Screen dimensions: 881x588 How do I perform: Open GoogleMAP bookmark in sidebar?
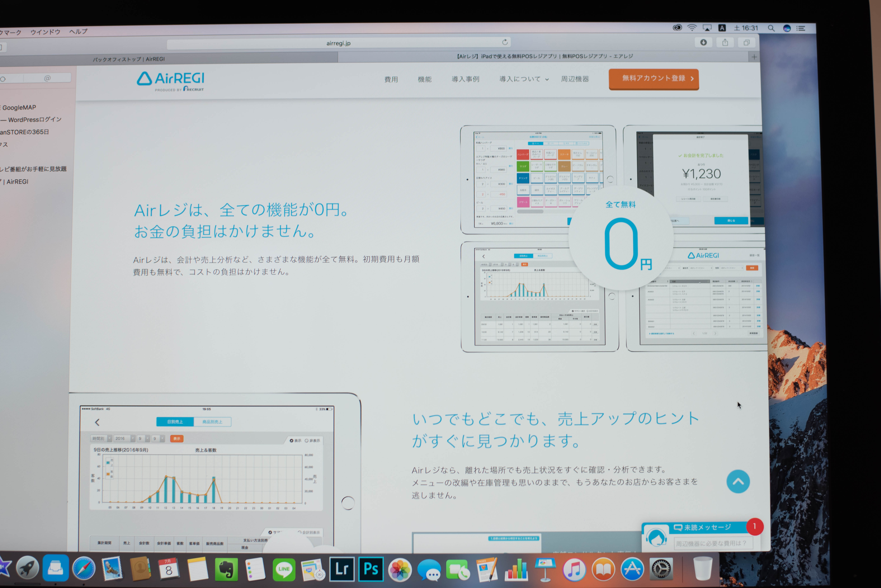(x=19, y=108)
